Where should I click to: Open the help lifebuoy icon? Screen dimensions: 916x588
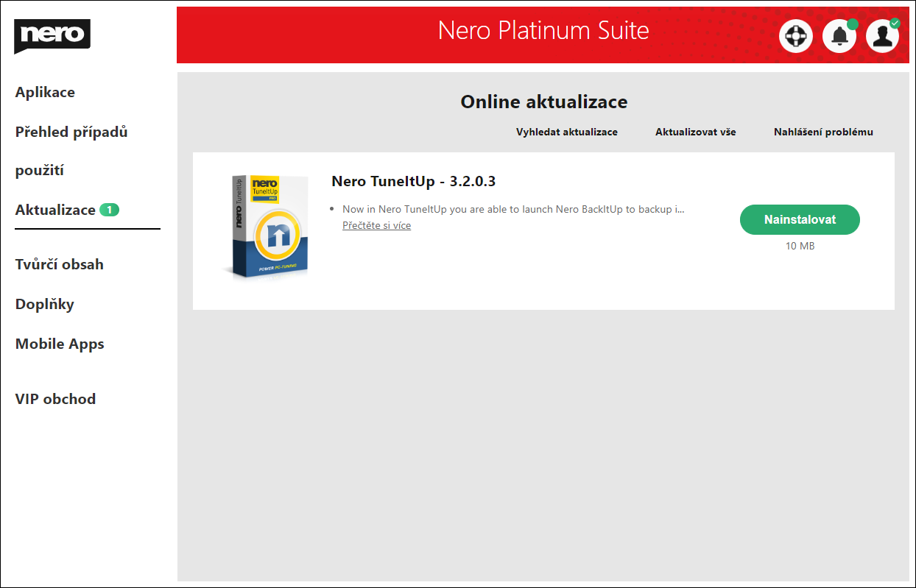[x=796, y=36]
